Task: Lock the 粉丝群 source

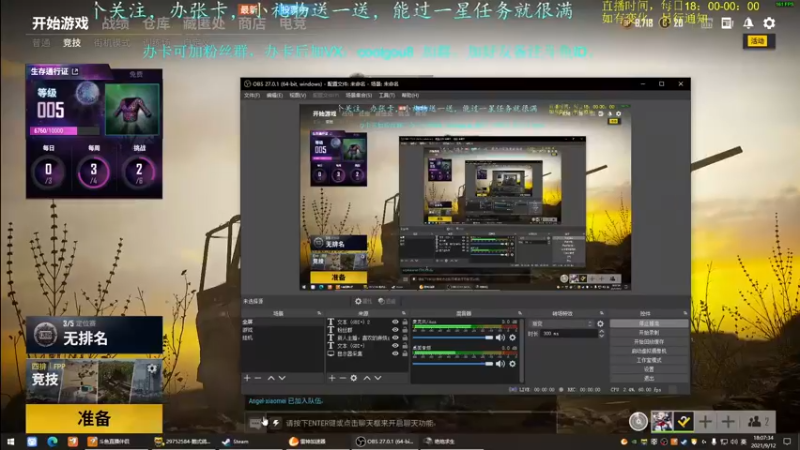Action: click(x=405, y=330)
